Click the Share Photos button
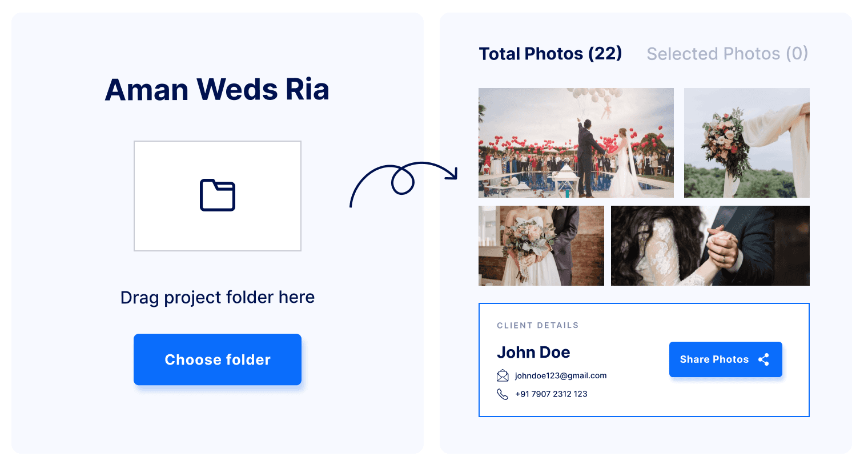 point(726,359)
